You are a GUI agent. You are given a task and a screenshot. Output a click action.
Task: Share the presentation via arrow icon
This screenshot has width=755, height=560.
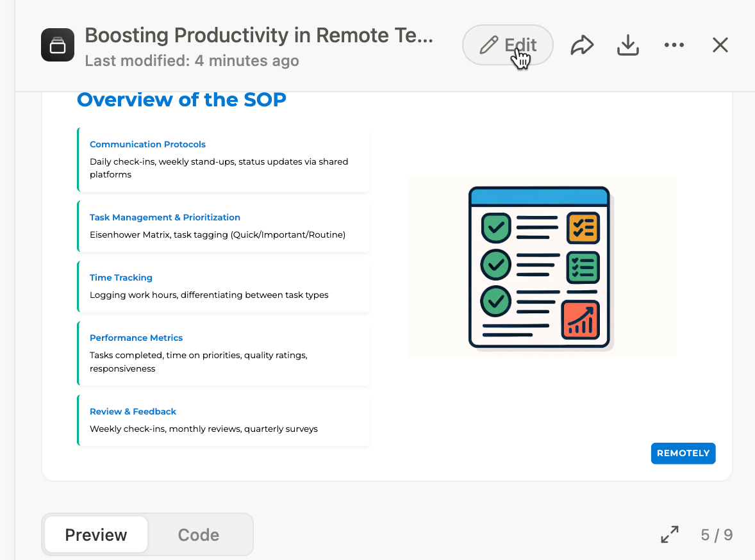pyautogui.click(x=582, y=45)
